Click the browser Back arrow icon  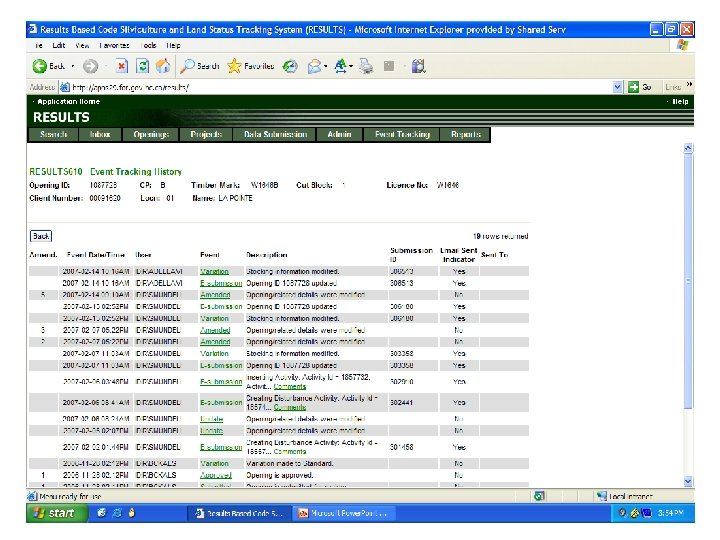(39, 66)
